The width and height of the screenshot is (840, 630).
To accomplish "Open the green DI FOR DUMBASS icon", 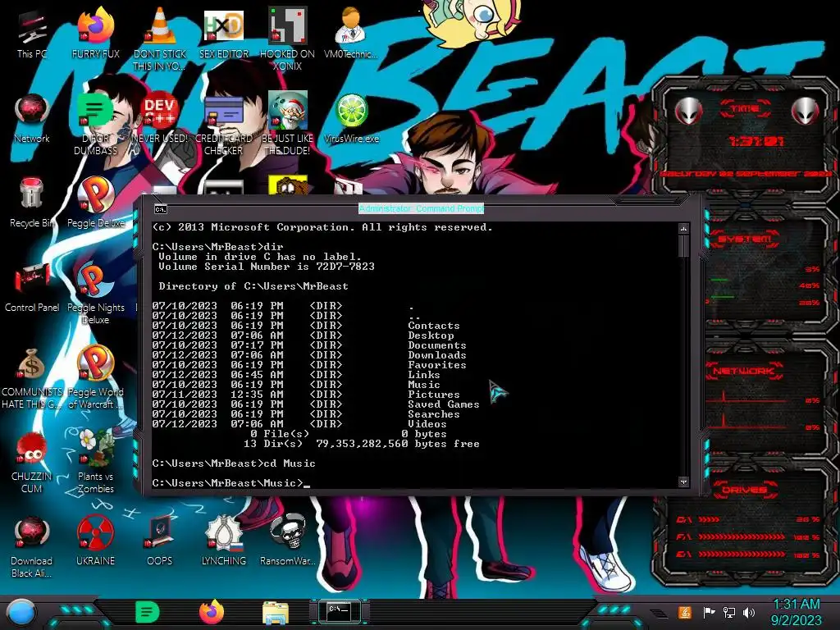I will [95, 123].
